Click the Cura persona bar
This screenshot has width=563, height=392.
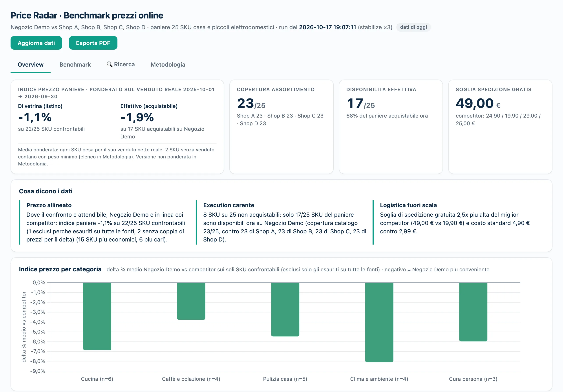473,312
